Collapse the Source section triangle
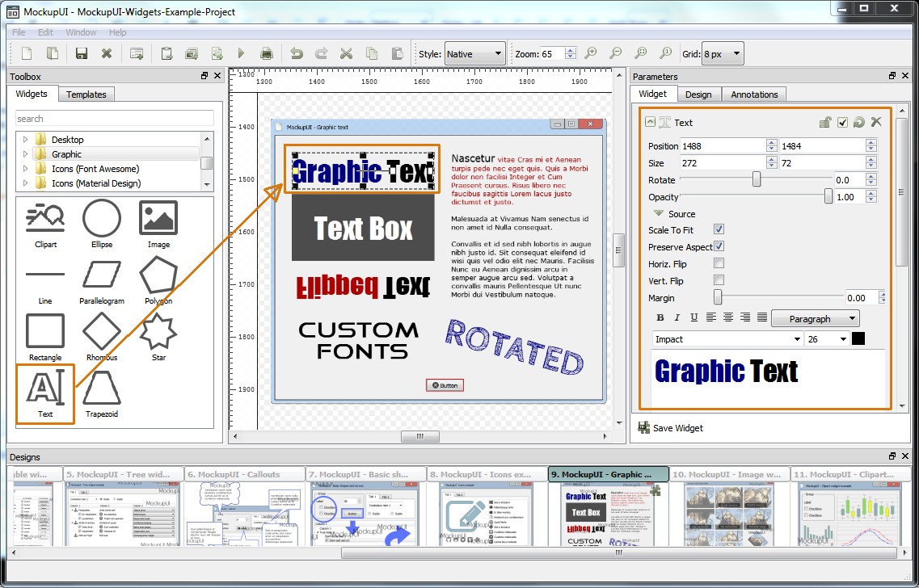This screenshot has height=588, width=919. click(658, 214)
